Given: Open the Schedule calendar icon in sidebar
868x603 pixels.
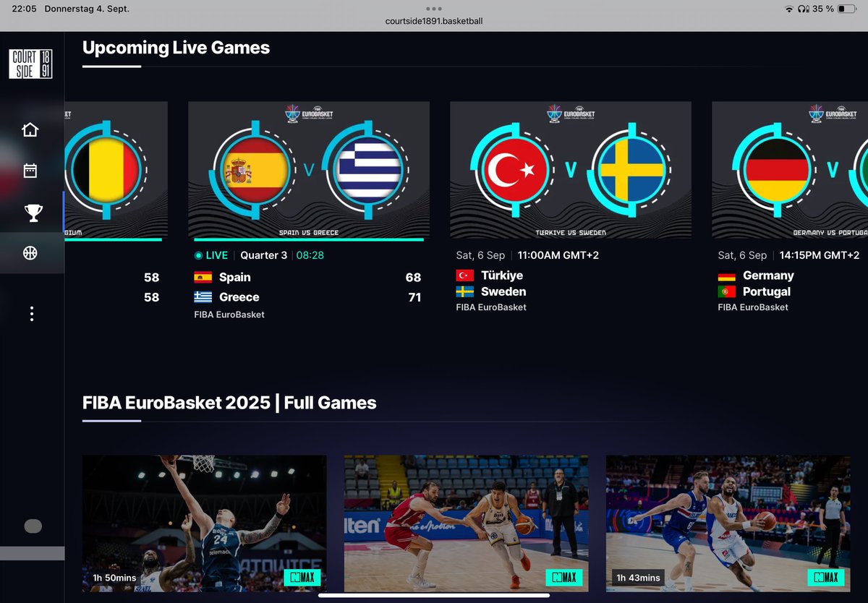Looking at the screenshot, I should point(31,171).
